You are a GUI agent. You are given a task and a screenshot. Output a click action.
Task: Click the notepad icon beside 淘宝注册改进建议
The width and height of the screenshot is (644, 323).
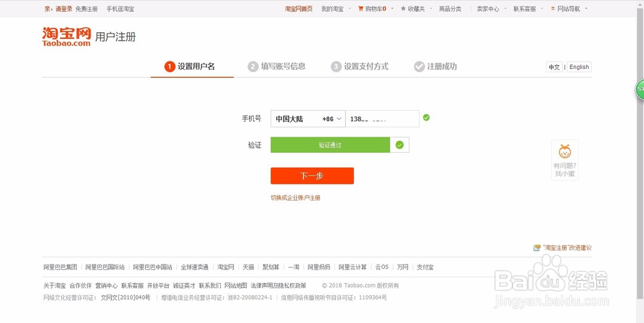(x=537, y=248)
